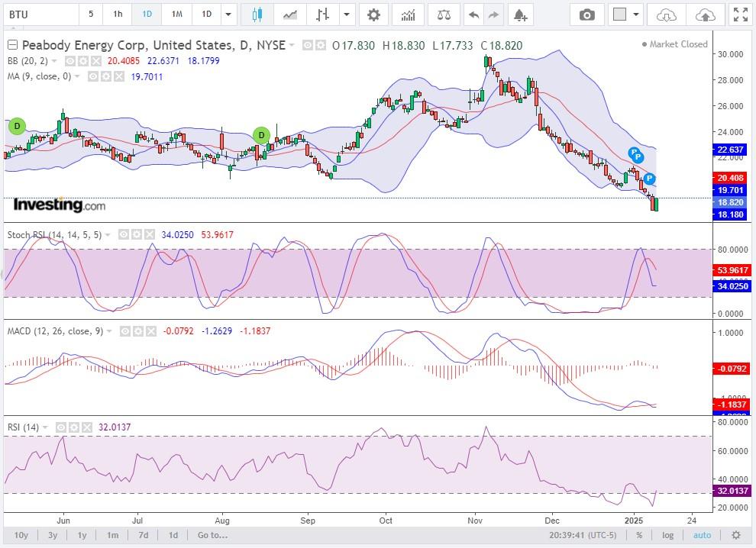
Task: Hide the Stoch RSI indicator
Action: pyautogui.click(x=124, y=235)
